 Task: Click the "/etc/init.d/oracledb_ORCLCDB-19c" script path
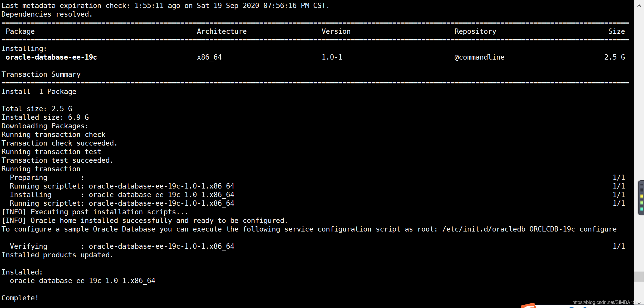pos(509,229)
